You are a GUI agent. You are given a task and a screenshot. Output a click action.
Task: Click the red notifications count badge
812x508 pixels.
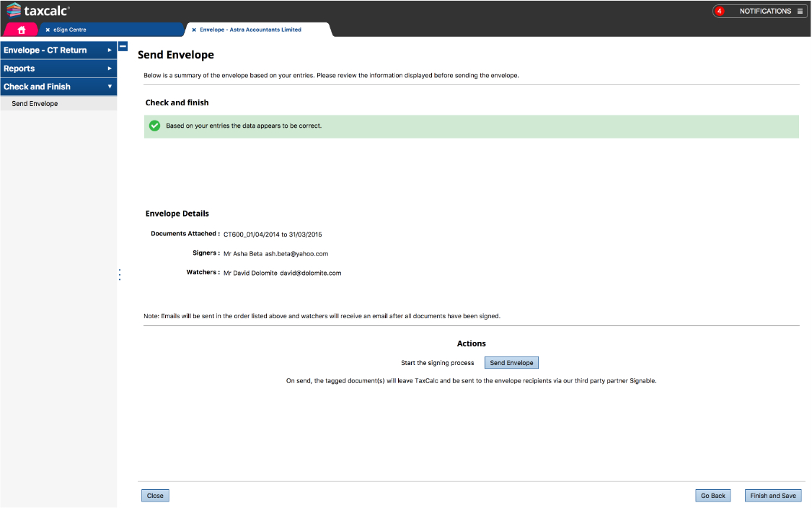720,12
